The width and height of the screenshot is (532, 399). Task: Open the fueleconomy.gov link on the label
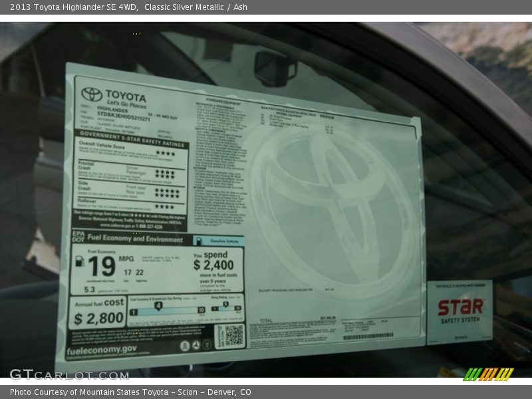click(x=102, y=350)
